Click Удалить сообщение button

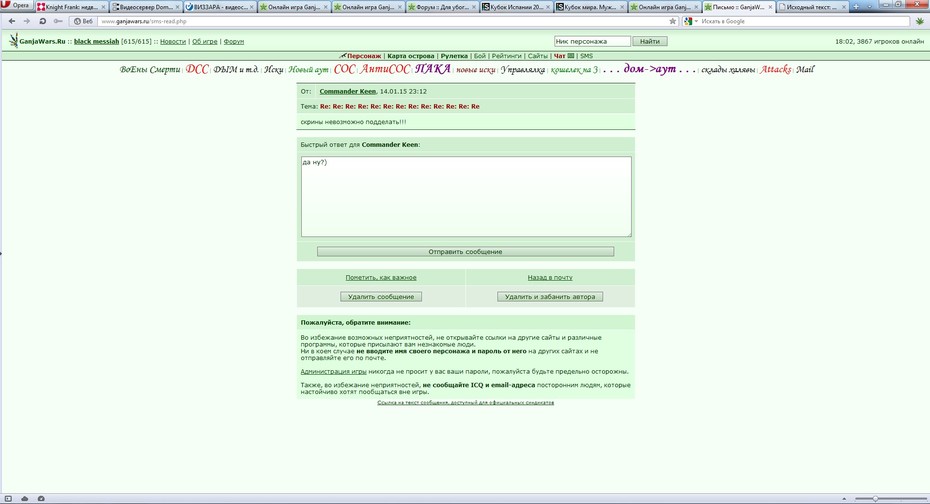(x=381, y=296)
